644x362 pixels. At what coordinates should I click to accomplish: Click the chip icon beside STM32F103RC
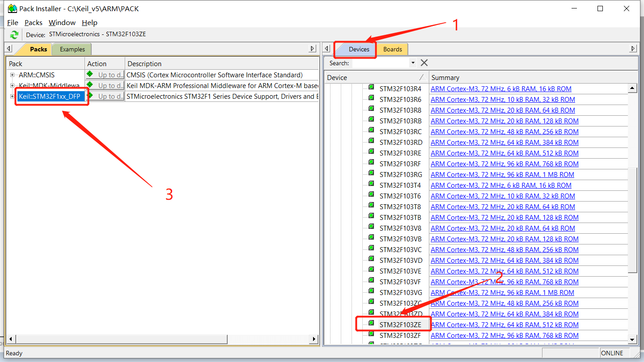tap(371, 130)
